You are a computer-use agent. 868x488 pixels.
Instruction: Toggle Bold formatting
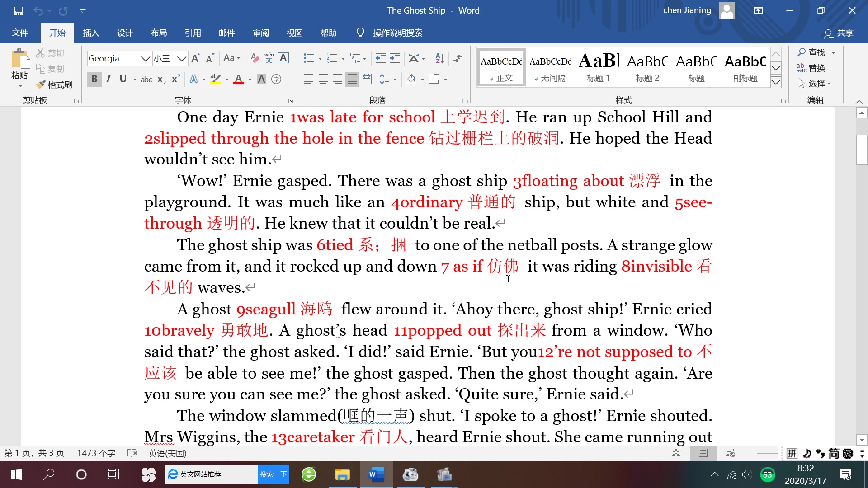coord(94,80)
